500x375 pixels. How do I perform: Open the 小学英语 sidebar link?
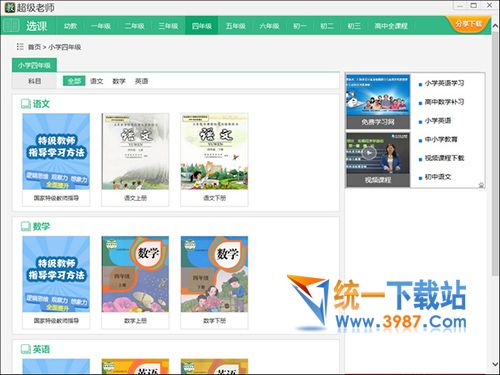coord(438,121)
